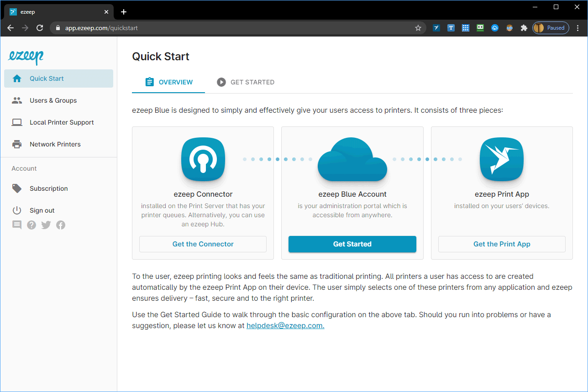Click the green robot extension icon
The image size is (588, 392).
click(480, 28)
